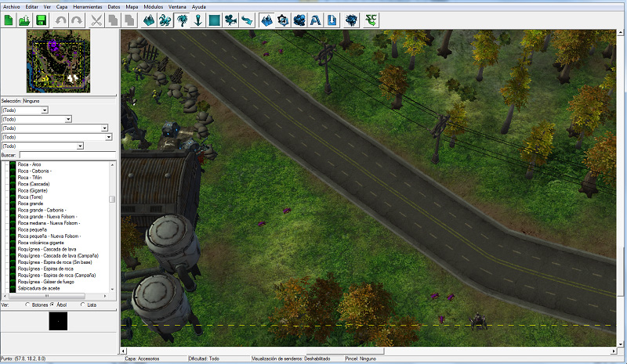This screenshot has width=627, height=364.
Task: Open the Import module icon
Action: (x=332, y=20)
